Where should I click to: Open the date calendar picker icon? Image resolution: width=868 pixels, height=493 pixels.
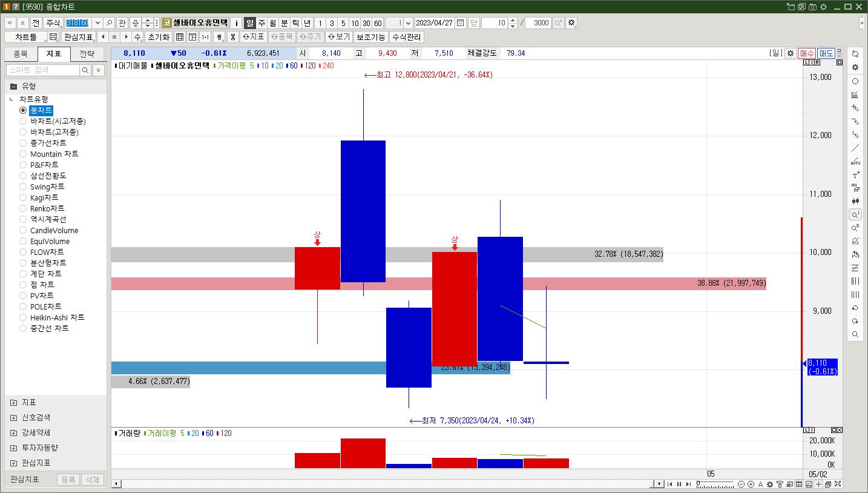pos(461,23)
